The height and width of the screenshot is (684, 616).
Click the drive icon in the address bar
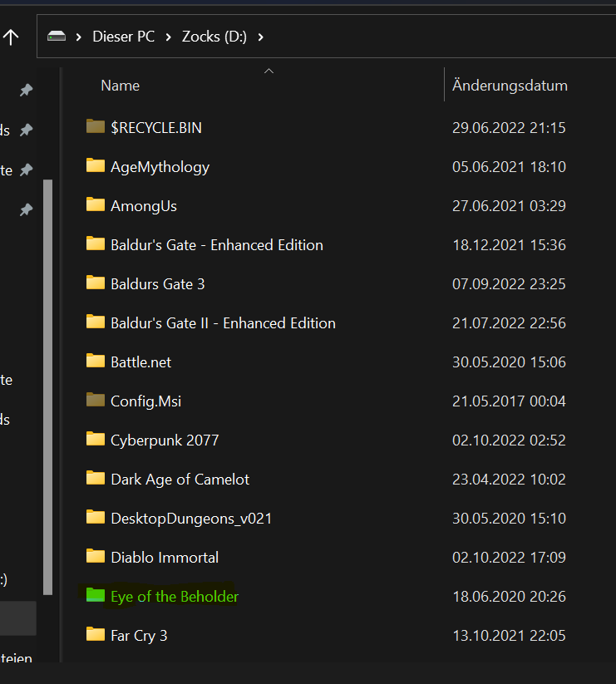click(57, 37)
